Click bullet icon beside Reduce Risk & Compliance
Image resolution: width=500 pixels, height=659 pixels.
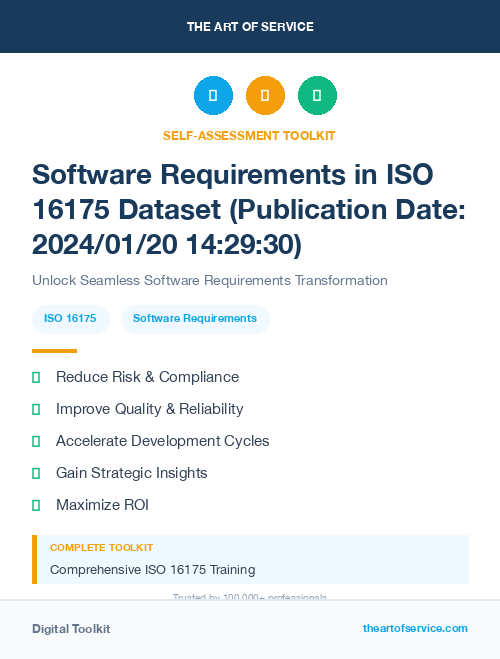coord(36,377)
